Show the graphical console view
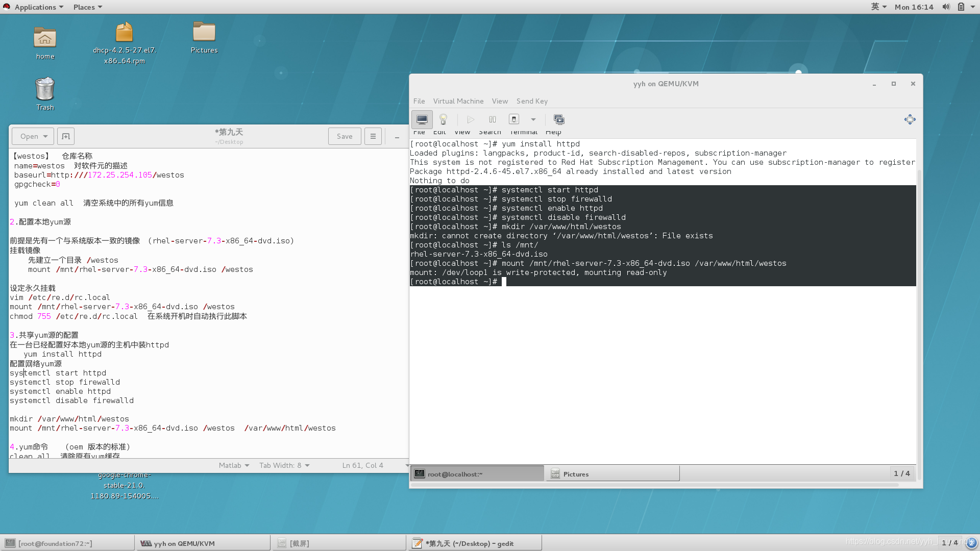Screen dimensions: 980x551 422,119
